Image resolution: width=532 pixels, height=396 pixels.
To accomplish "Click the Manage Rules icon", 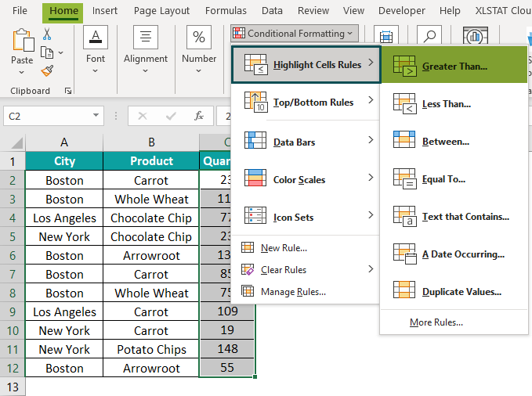I will pyautogui.click(x=248, y=291).
